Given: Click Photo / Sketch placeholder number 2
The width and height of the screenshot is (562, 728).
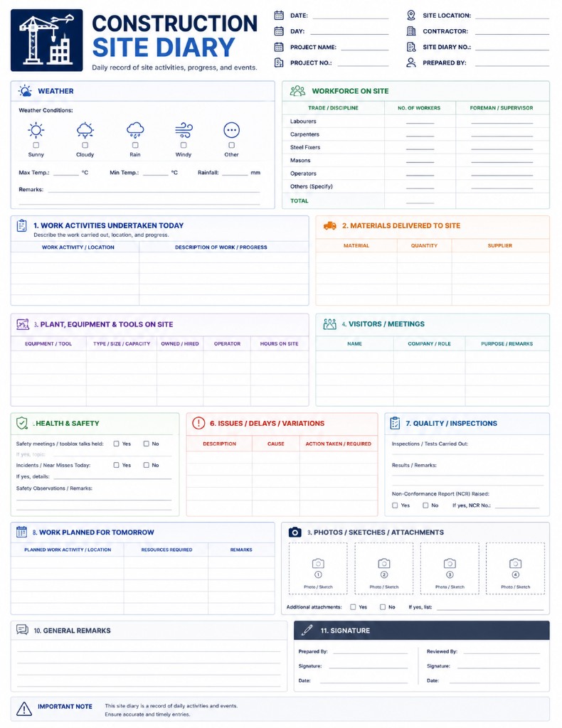Looking at the screenshot, I should click(x=384, y=568).
